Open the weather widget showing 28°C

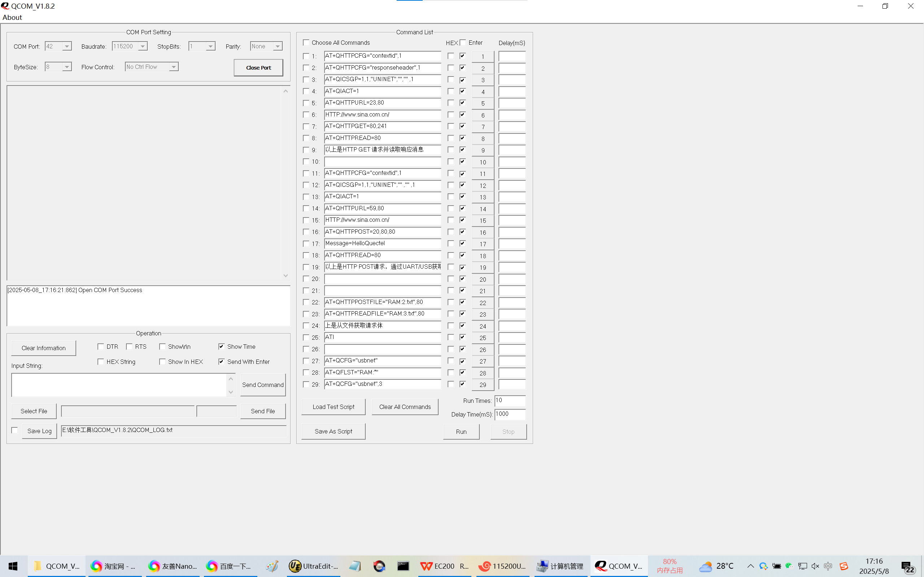[x=717, y=566]
